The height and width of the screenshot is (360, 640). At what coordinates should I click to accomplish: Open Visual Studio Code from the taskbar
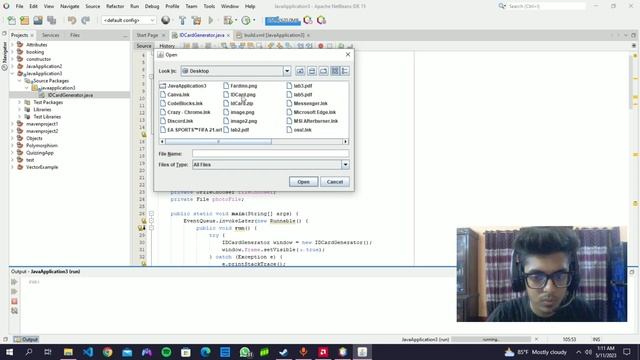click(x=88, y=352)
